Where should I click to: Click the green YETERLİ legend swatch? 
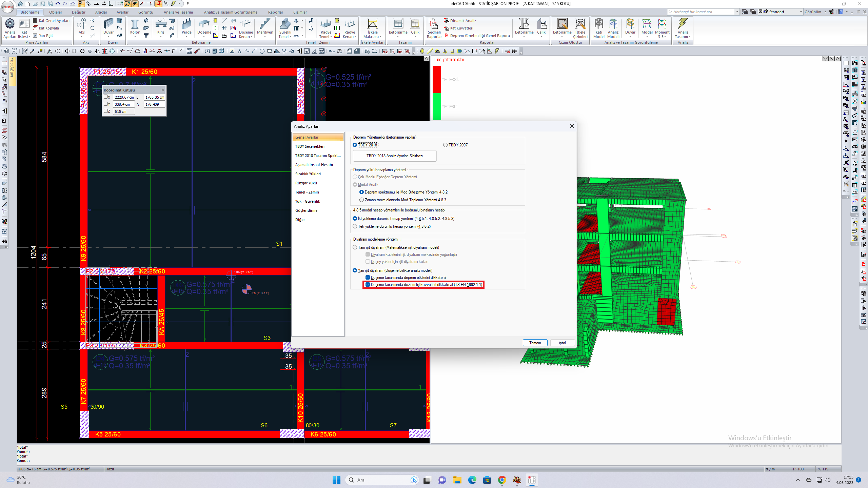[x=437, y=107]
